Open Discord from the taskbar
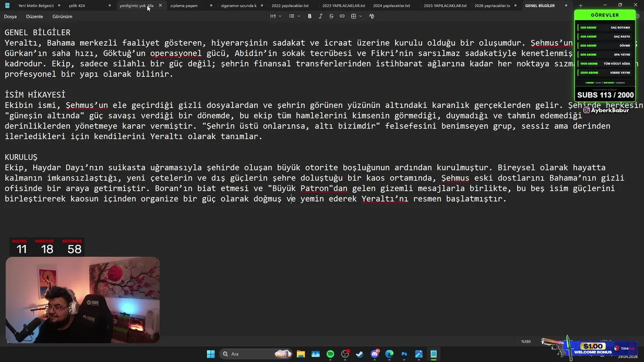The height and width of the screenshot is (362, 644). [x=375, y=354]
